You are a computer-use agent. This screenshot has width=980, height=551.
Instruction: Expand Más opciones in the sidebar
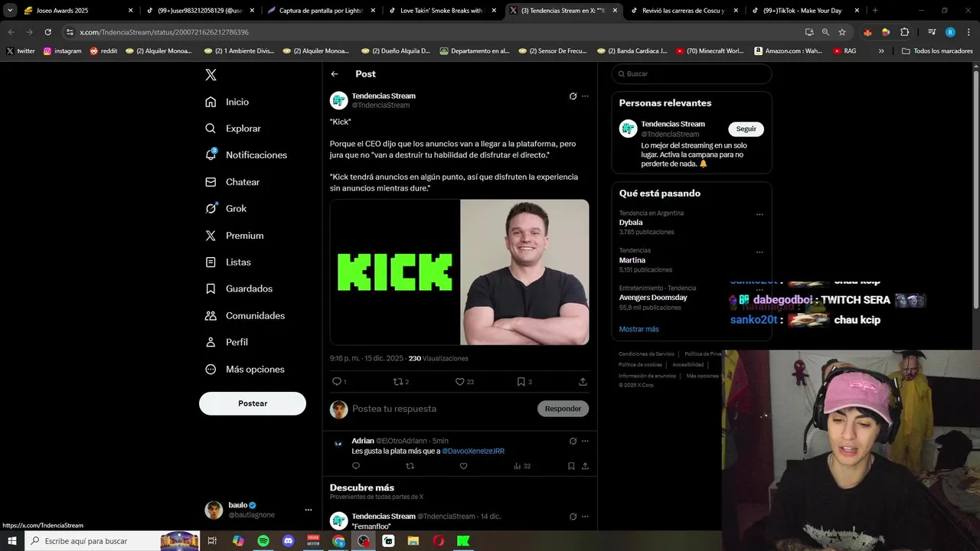pyautogui.click(x=245, y=369)
